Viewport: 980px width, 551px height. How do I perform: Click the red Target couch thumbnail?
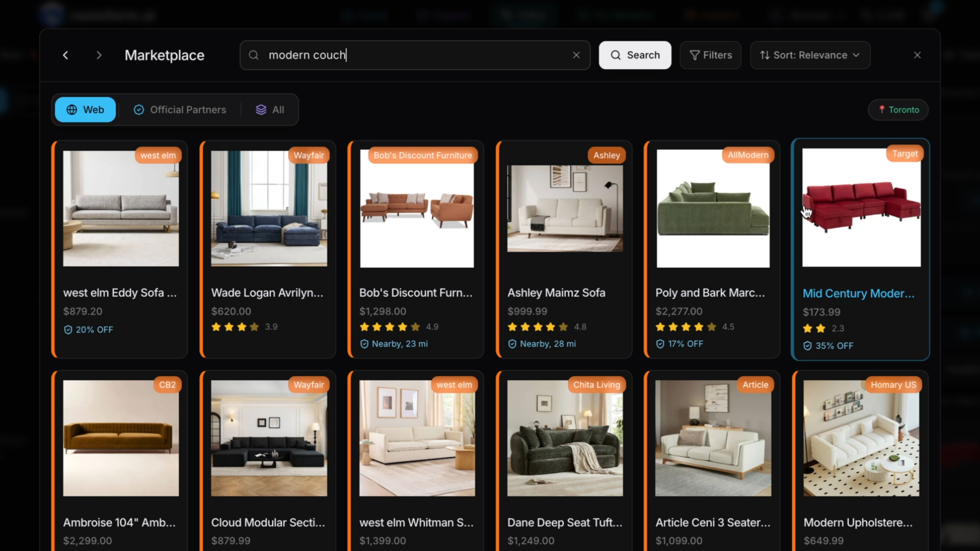(861, 208)
